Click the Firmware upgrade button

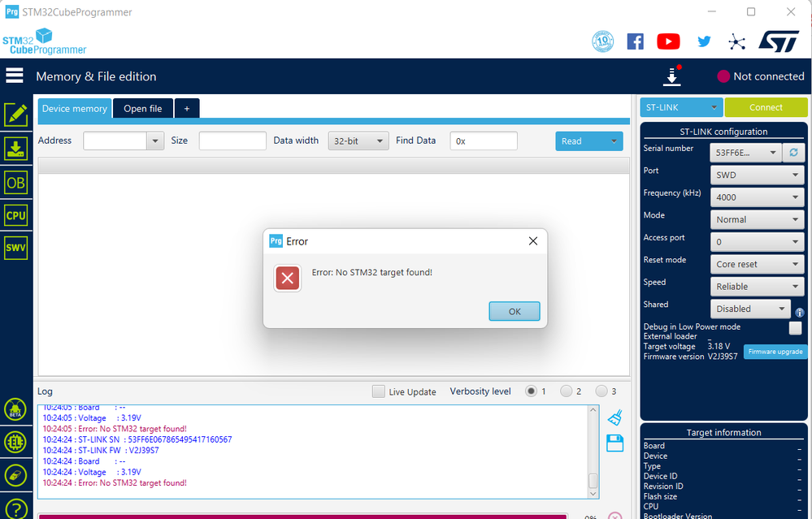pos(775,352)
